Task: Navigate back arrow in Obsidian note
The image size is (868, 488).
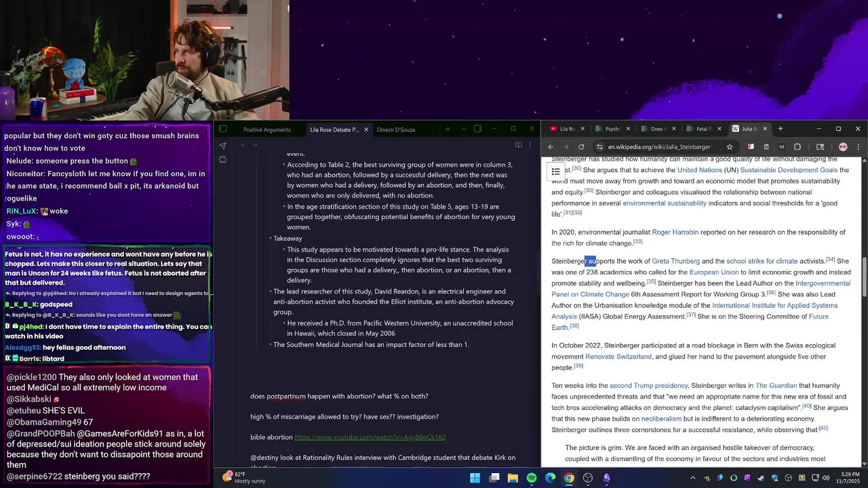Action: tap(243, 145)
